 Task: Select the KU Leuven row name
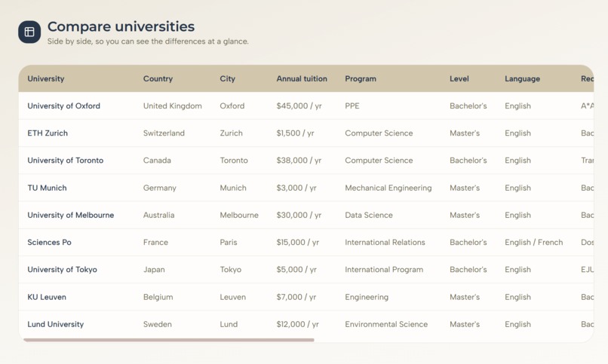tap(47, 297)
